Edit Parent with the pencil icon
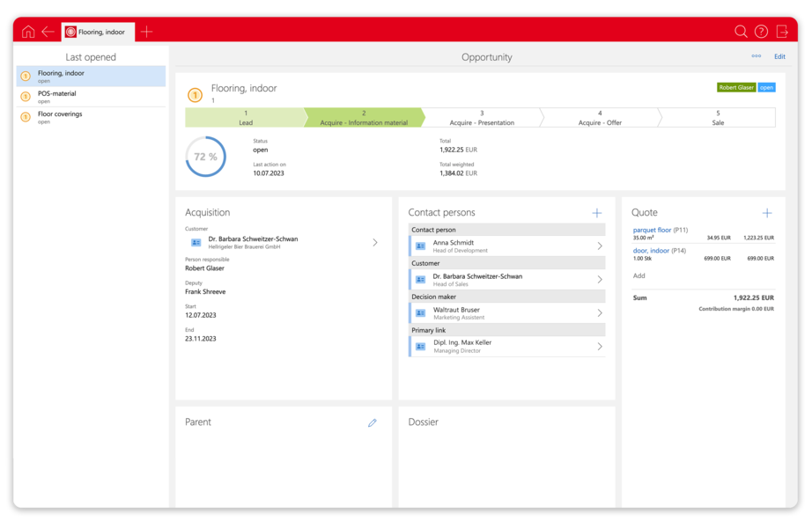812x528 pixels. [372, 423]
